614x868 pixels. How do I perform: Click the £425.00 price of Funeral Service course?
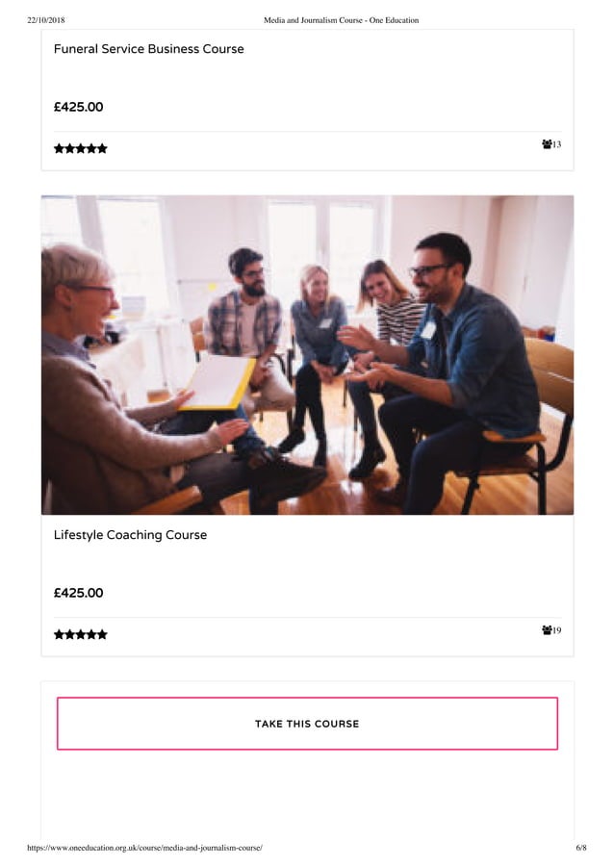click(78, 107)
